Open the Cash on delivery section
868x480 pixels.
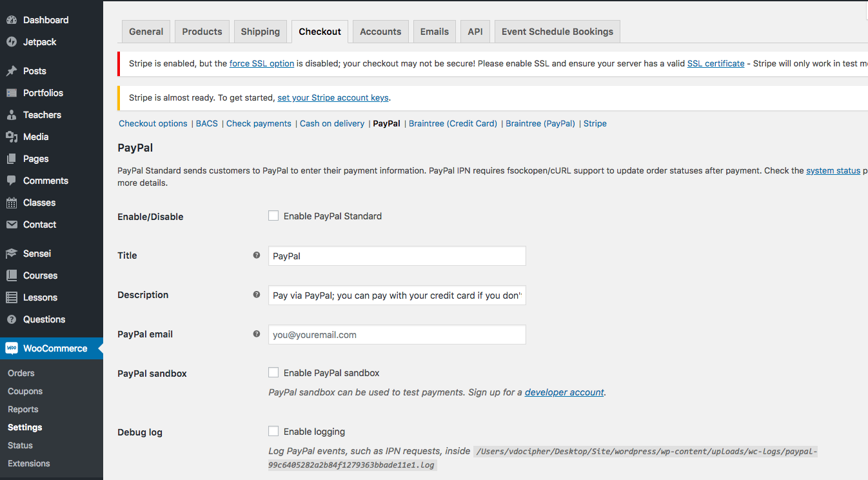tap(332, 124)
